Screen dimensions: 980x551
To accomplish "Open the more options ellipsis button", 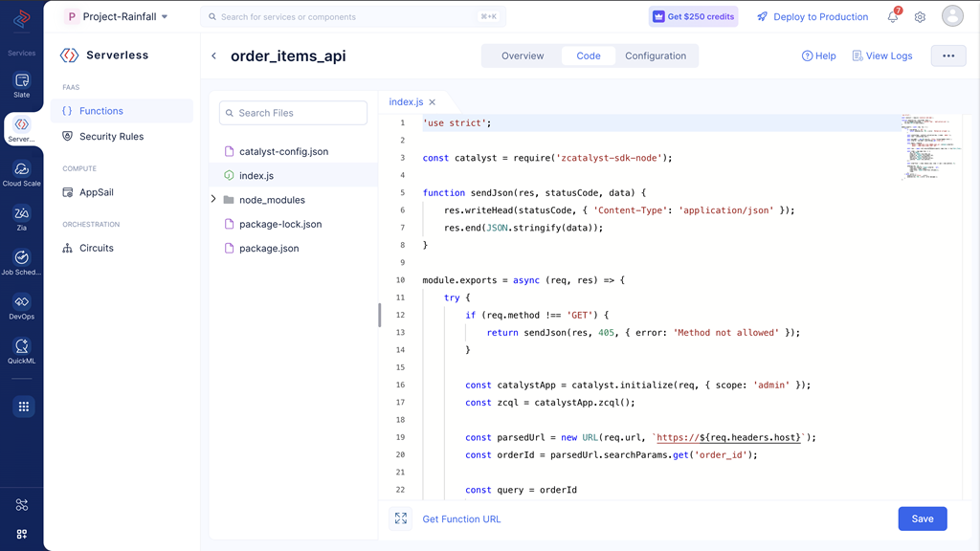I will coord(948,55).
